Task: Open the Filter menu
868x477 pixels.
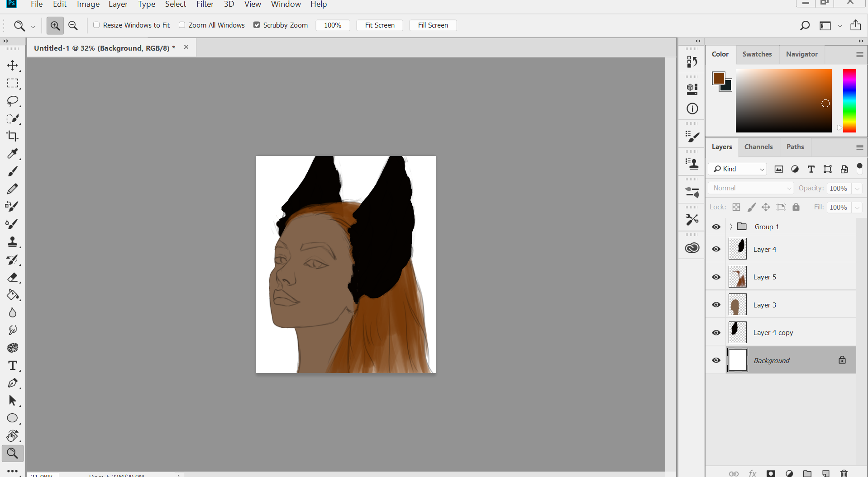Action: click(x=205, y=5)
